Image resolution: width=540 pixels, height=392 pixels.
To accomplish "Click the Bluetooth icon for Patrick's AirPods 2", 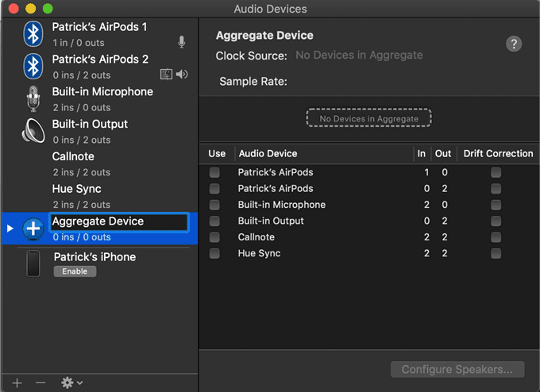I will pos(33,66).
